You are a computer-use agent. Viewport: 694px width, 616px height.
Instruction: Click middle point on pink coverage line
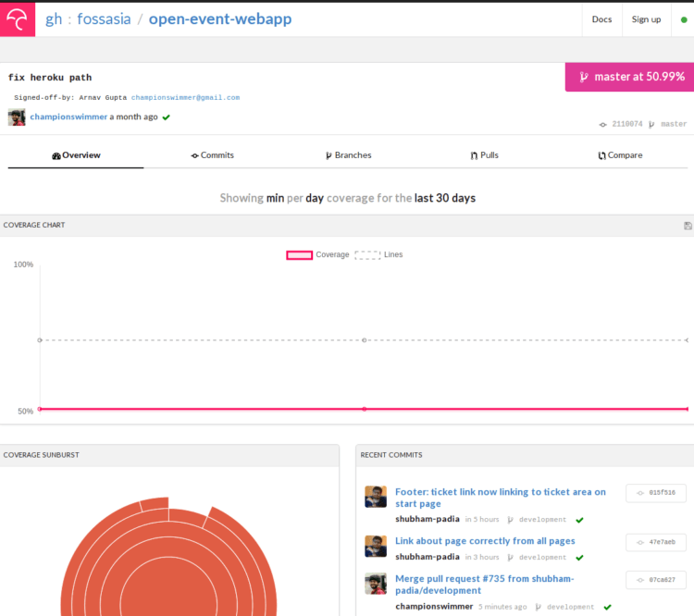[365, 409]
